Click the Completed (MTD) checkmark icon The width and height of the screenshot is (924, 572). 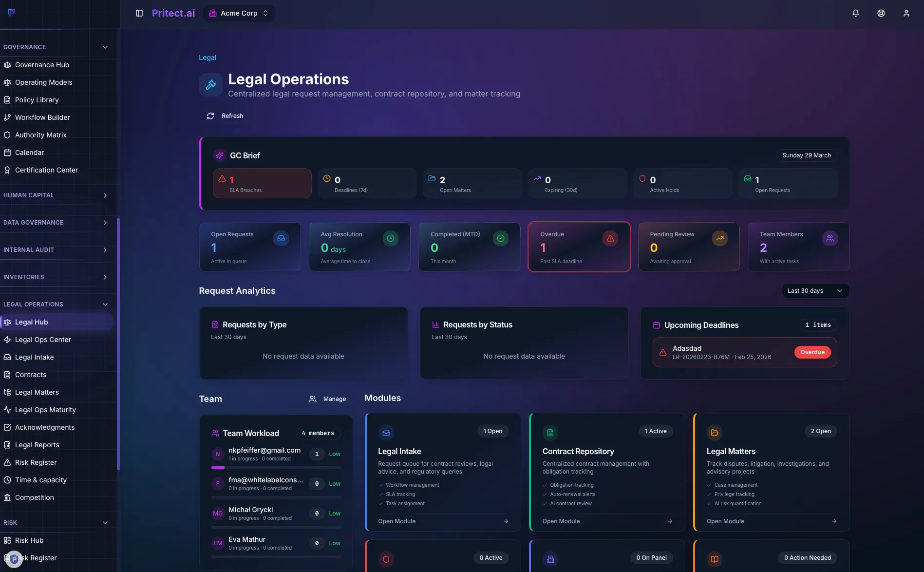(501, 238)
